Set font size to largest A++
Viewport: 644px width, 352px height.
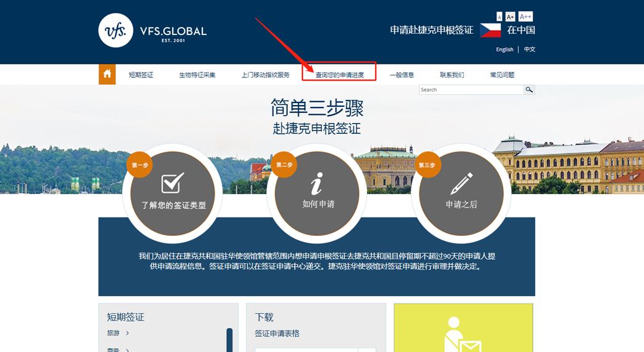[525, 17]
